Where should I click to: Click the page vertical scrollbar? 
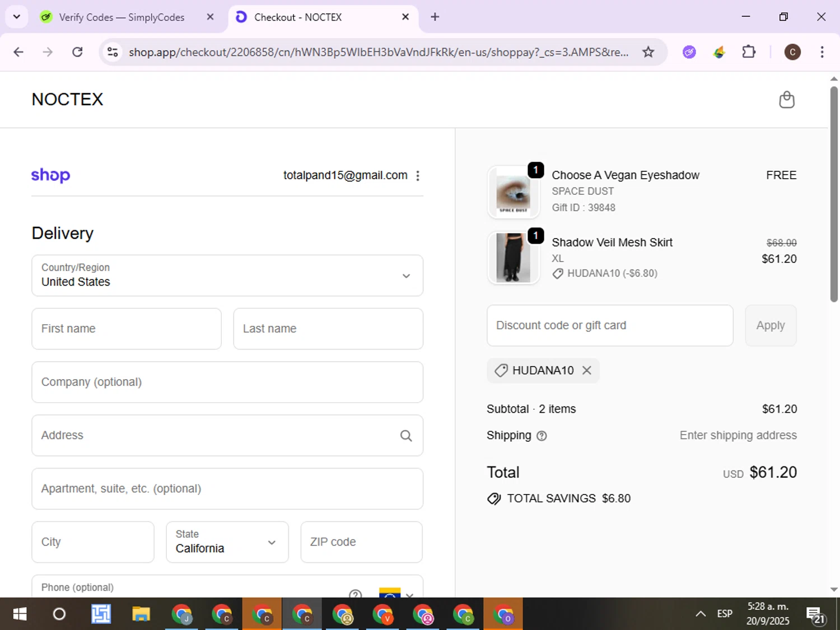coord(834,194)
